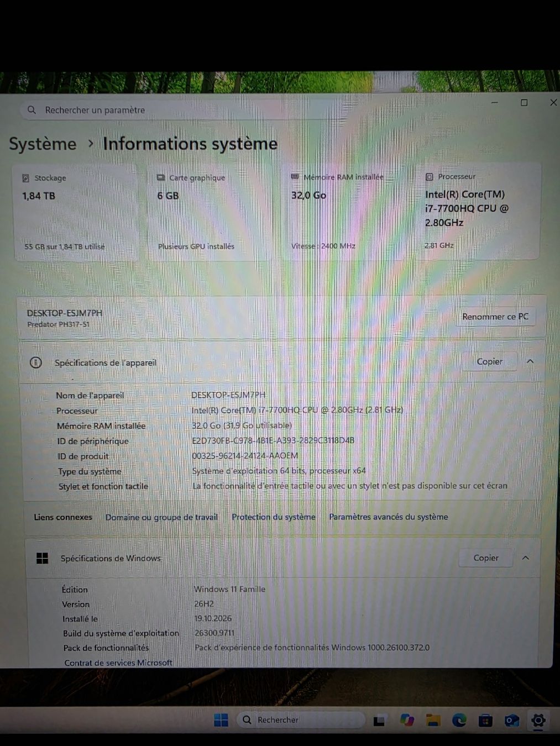Click the Stockage card icon
The width and height of the screenshot is (560, 746).
pos(25,178)
